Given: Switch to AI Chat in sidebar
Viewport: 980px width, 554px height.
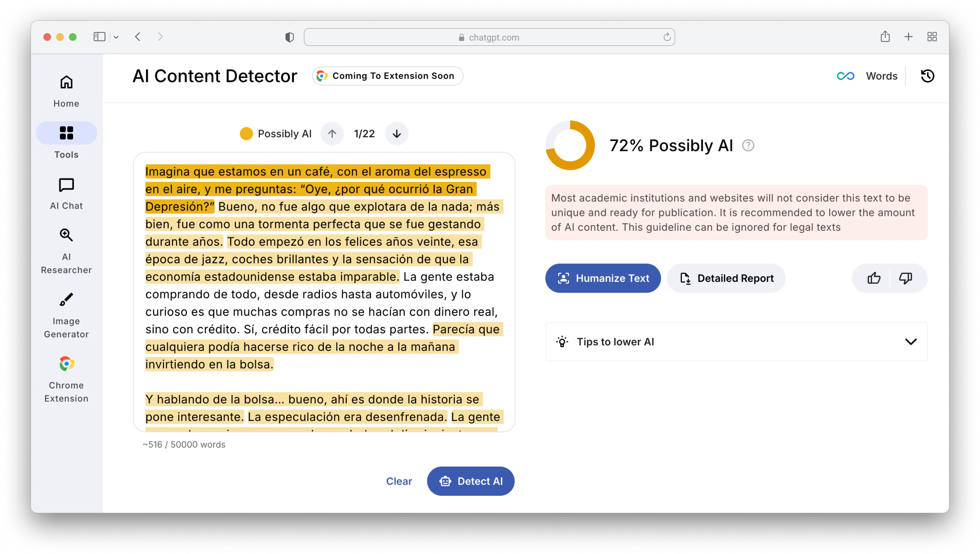Looking at the screenshot, I should tap(66, 194).
